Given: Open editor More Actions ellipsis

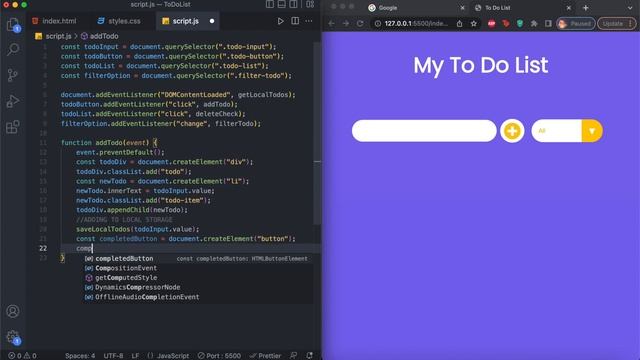Looking at the screenshot, I should pos(309,21).
